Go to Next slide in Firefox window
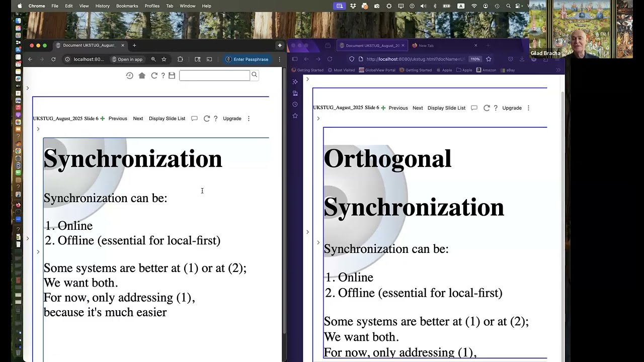 (418, 108)
